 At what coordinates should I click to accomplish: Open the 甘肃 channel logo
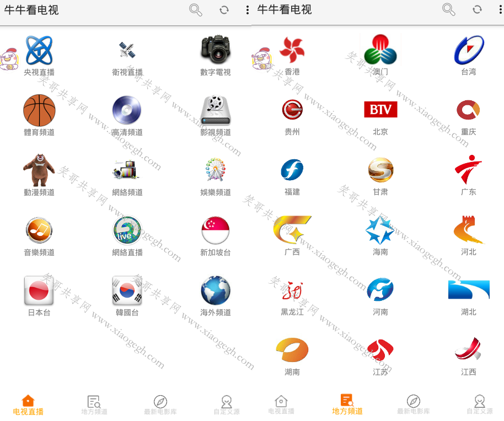point(380,170)
